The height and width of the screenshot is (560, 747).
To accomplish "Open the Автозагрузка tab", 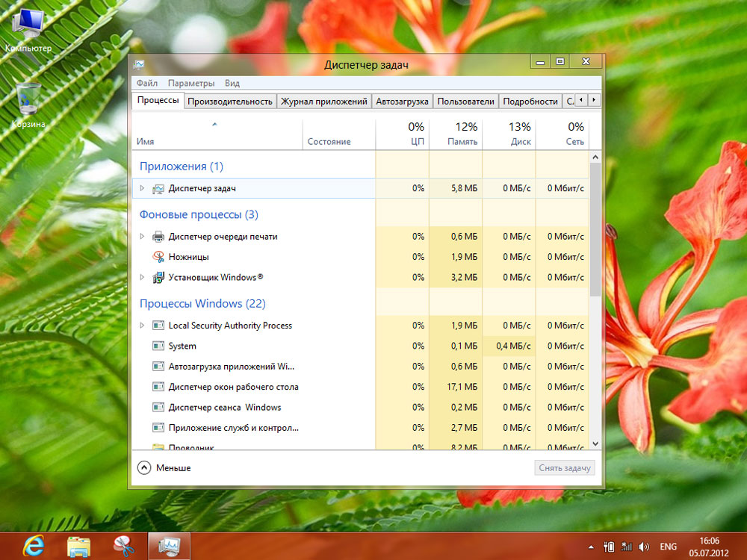I will click(x=402, y=102).
